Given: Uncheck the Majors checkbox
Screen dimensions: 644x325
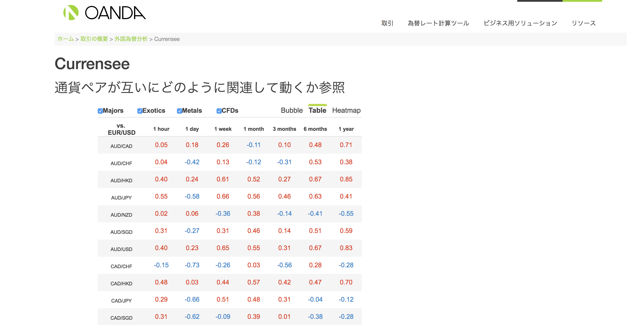Looking at the screenshot, I should pos(100,111).
